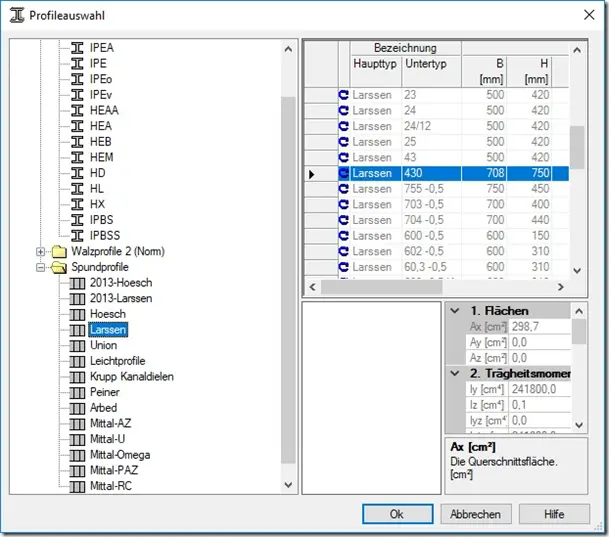Select the Mittal-PAZ tree item
The width and height of the screenshot is (609, 537).
(x=114, y=470)
